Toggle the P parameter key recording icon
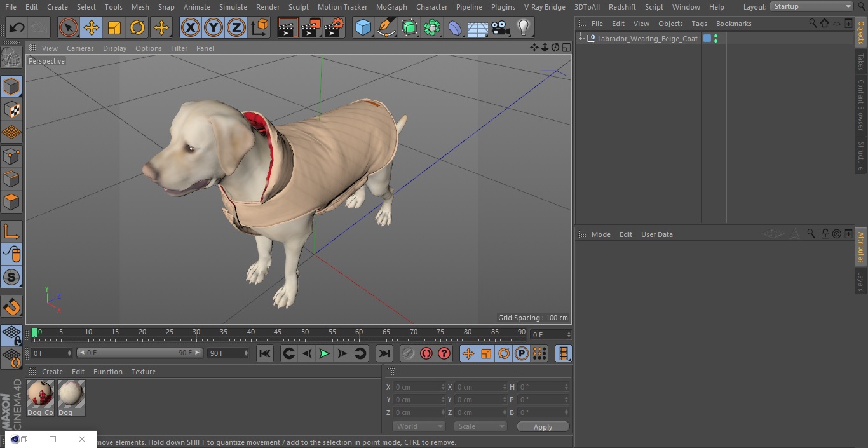This screenshot has height=448, width=868. tap(522, 353)
